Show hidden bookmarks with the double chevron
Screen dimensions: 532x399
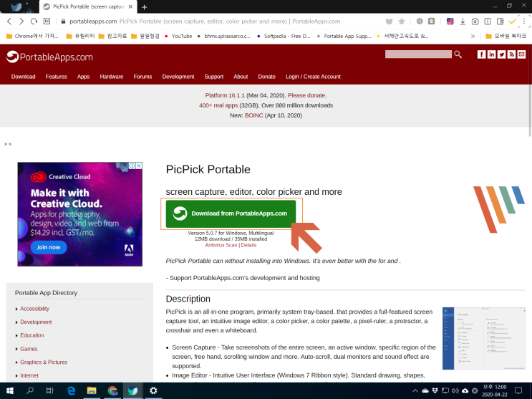click(x=473, y=36)
